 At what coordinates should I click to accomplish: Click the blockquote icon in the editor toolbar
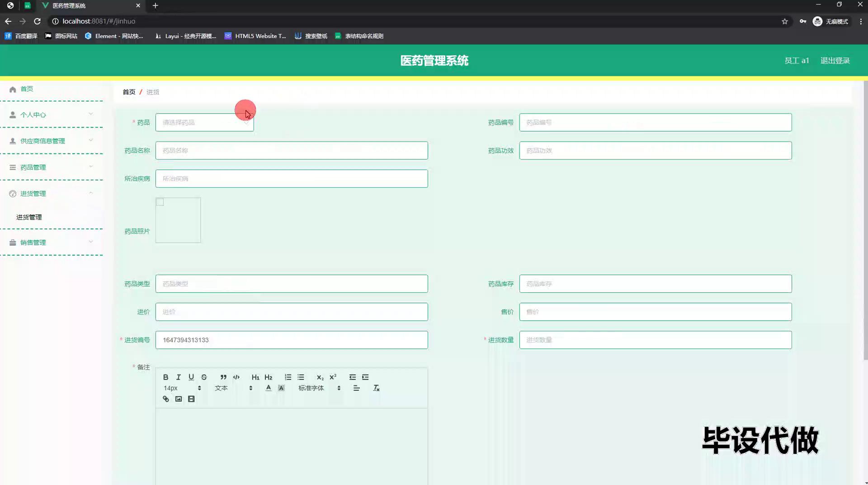[x=223, y=377]
